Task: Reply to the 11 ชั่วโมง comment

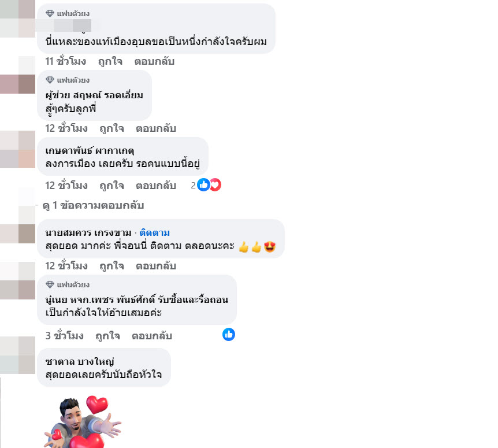Action: coord(154,61)
